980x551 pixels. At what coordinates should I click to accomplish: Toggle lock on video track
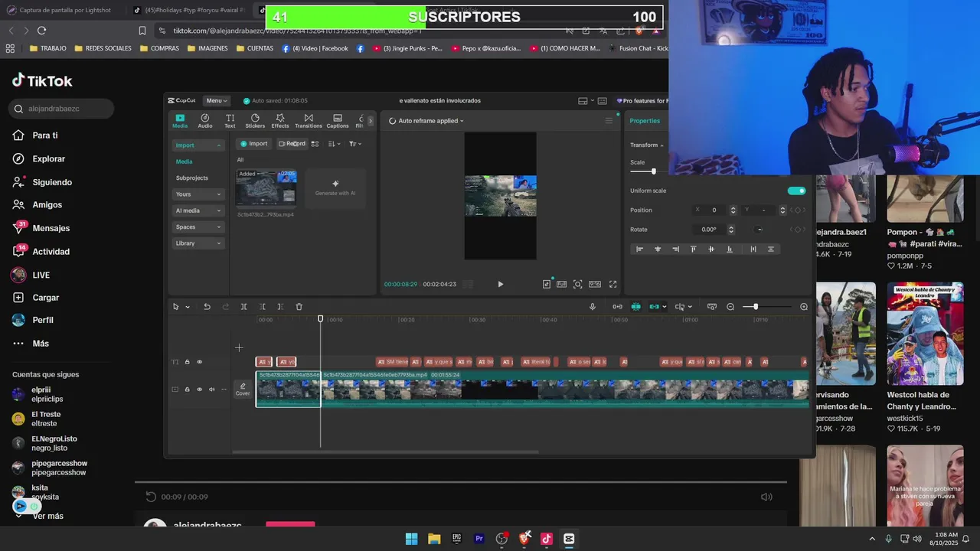187,390
